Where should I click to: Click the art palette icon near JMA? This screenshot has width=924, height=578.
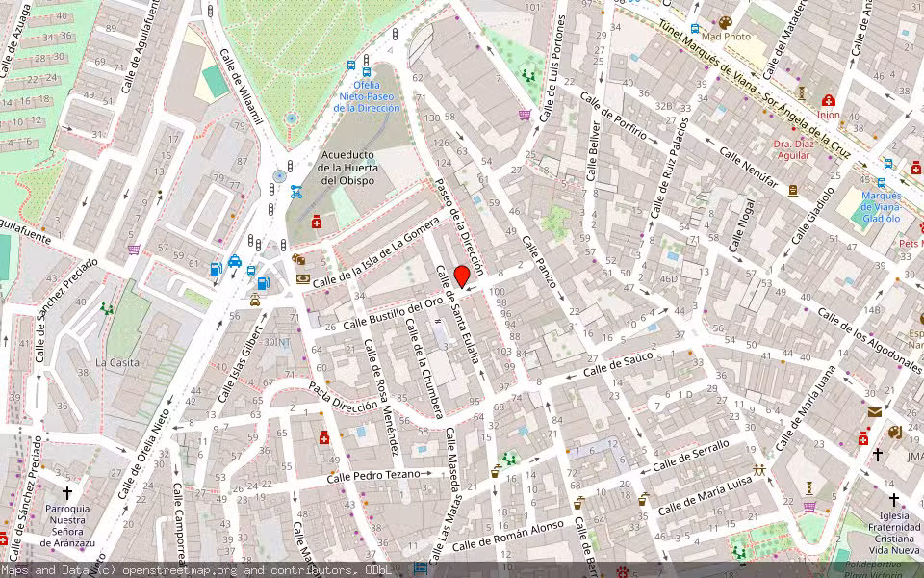pos(894,433)
